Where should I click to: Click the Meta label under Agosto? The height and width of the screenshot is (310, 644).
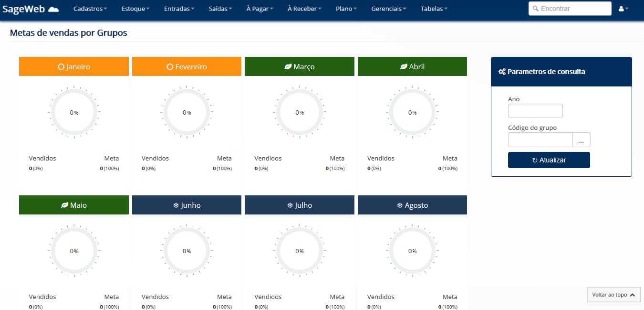pos(450,297)
